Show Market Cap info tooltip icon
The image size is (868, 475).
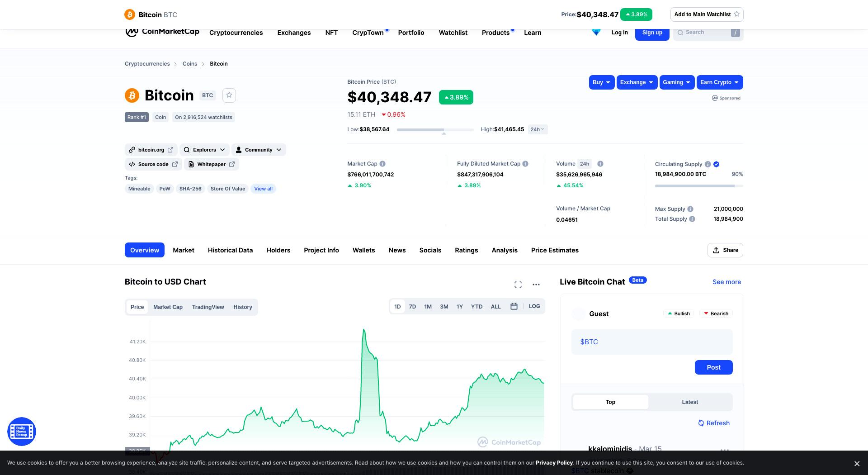pyautogui.click(x=382, y=164)
